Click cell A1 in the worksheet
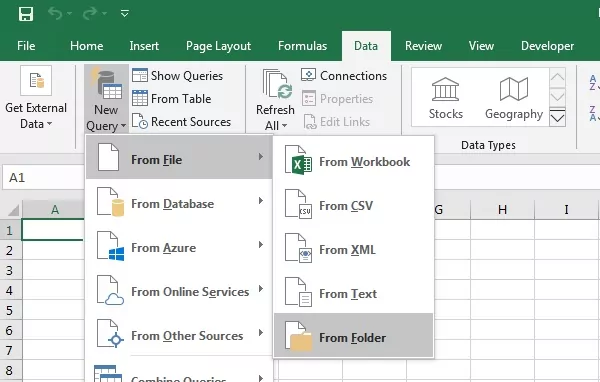Screen dimensions: 600x382 coord(53,230)
